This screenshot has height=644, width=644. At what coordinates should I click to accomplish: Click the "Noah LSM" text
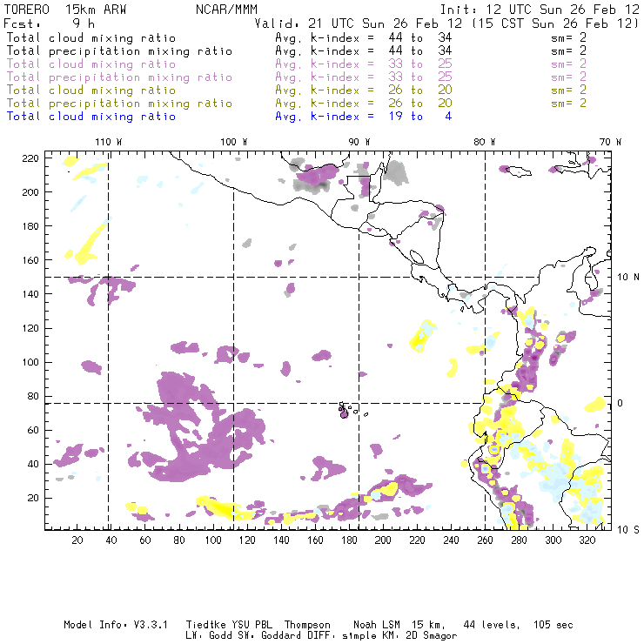pyautogui.click(x=376, y=625)
